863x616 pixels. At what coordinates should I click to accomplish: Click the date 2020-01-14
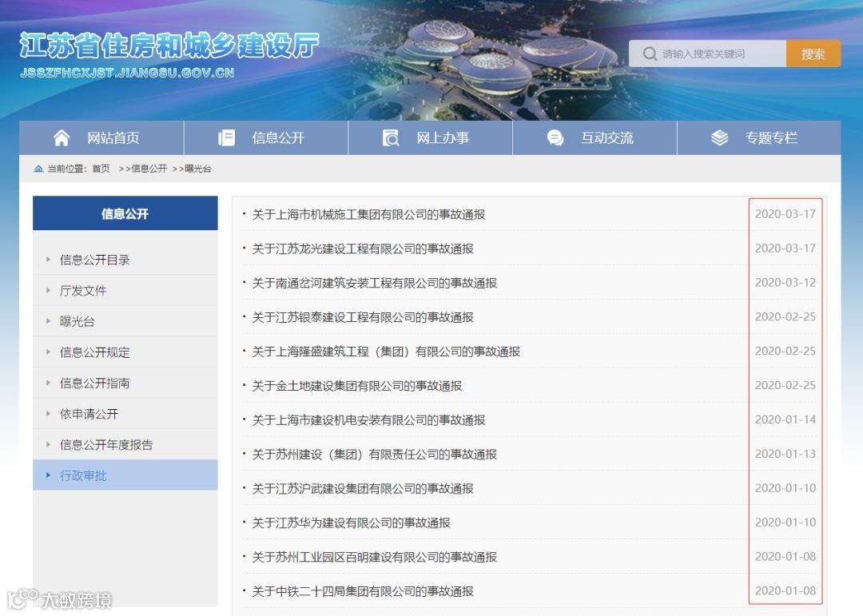pos(785,419)
